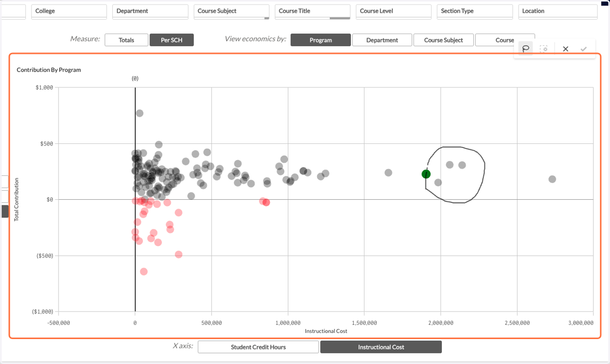Click the $0 y-axis label
This screenshot has width=610, height=364.
[x=50, y=199]
